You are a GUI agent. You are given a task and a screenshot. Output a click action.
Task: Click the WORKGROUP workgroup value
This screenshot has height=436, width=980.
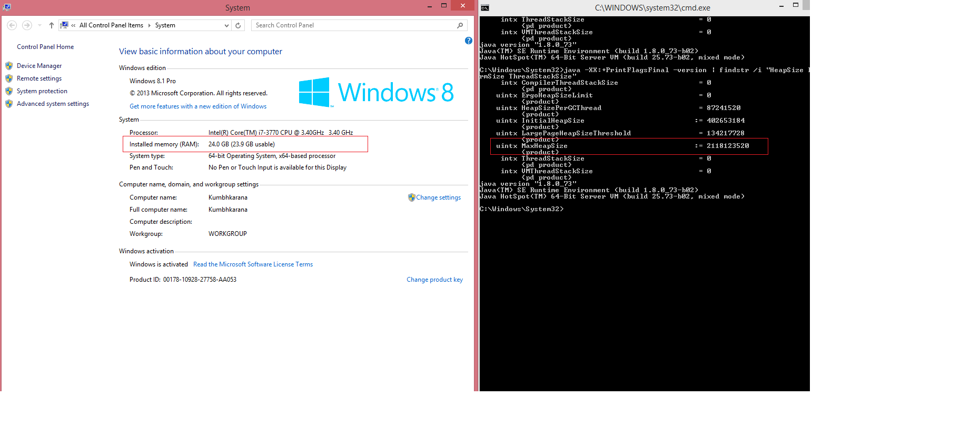click(x=227, y=234)
